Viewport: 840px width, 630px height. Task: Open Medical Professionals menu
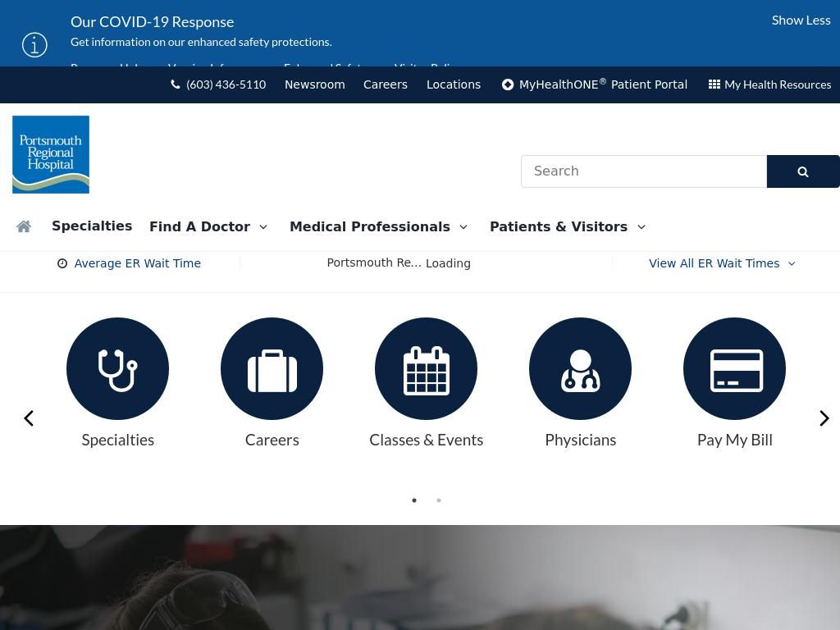click(x=370, y=226)
